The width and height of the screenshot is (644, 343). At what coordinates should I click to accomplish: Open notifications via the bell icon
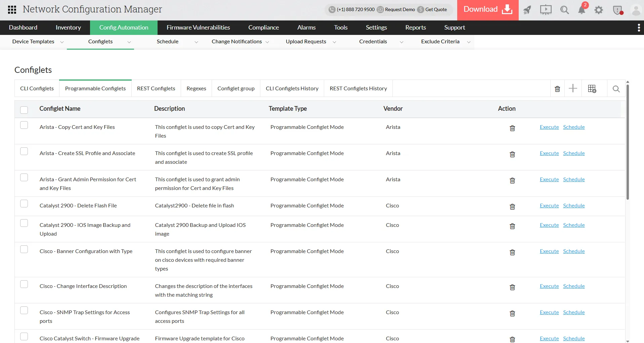(582, 10)
